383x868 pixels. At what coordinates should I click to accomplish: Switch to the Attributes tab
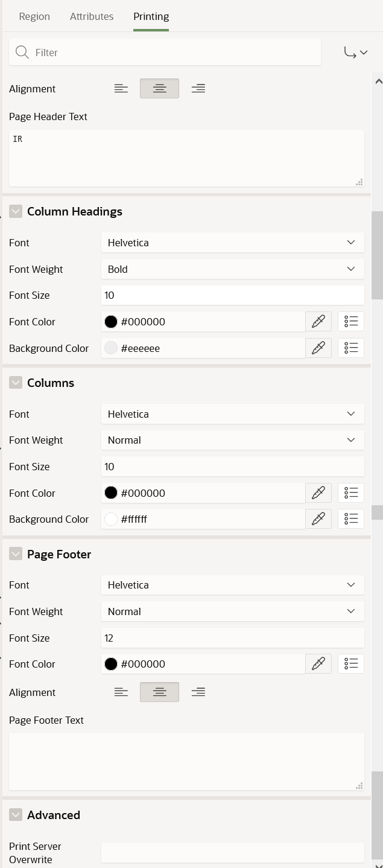[x=92, y=16]
